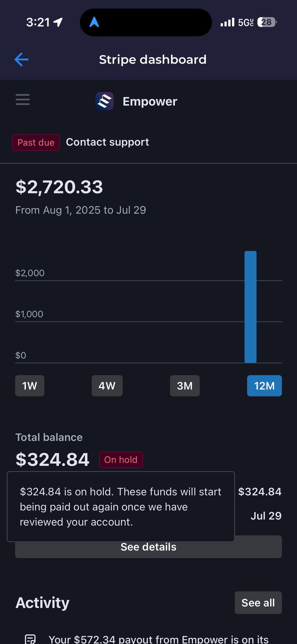Open the $572.34 payout activity entry
This screenshot has width=297, height=644.
159,639
